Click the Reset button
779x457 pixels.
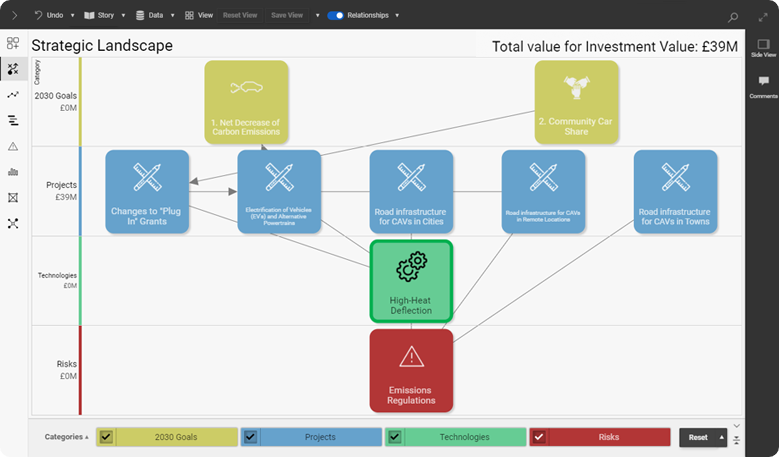697,437
